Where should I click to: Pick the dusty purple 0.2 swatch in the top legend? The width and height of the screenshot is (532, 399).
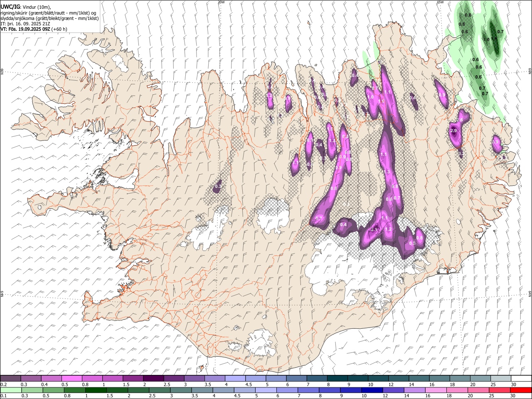click(11, 379)
